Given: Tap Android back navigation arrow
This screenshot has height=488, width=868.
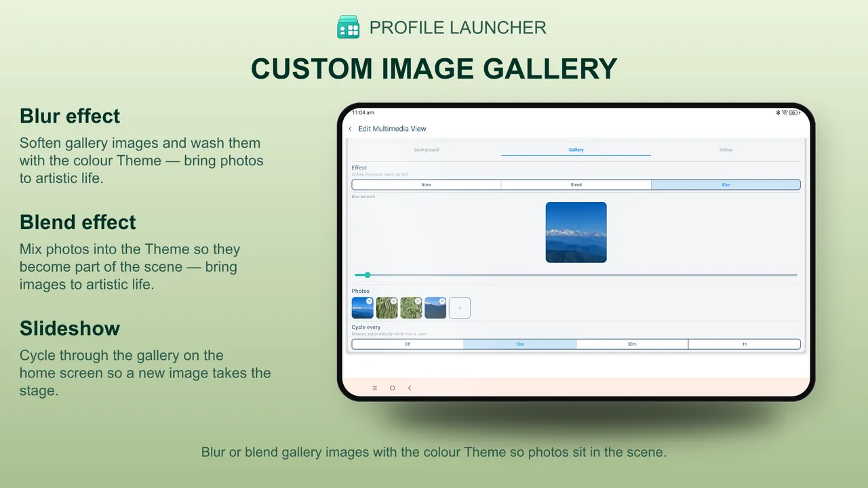Looking at the screenshot, I should [410, 388].
